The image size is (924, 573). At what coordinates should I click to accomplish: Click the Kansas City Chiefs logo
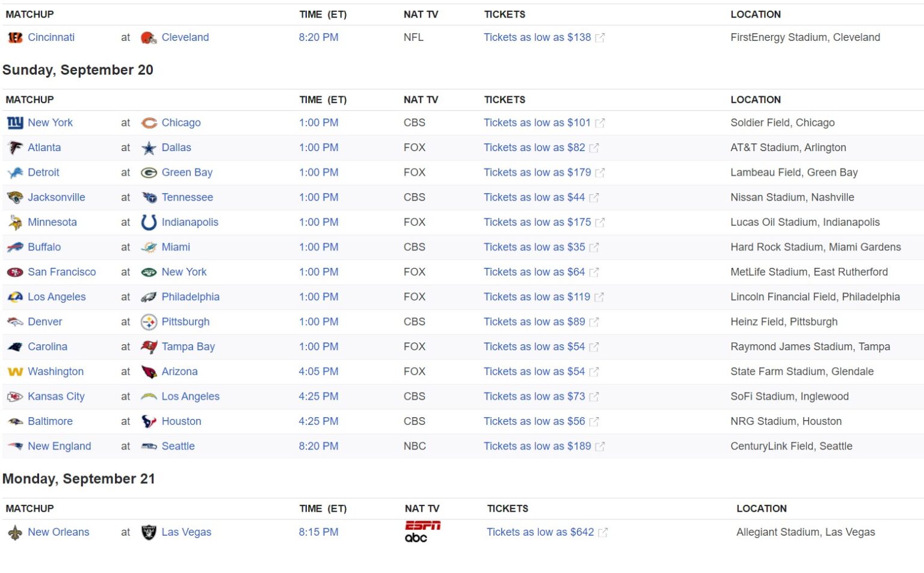click(14, 397)
